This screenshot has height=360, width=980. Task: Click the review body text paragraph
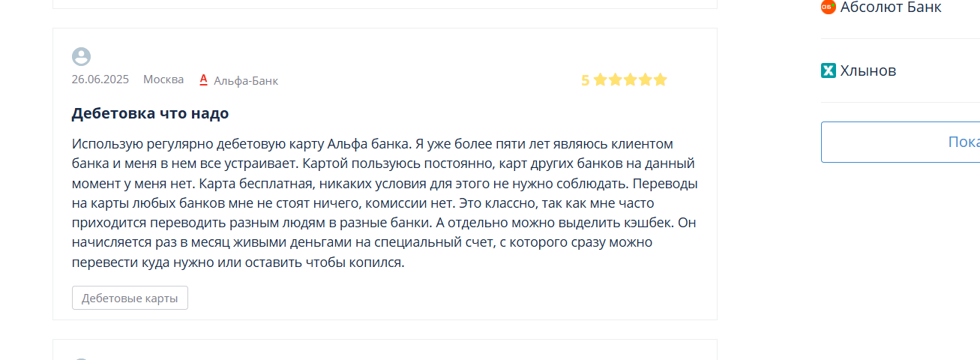point(385,203)
